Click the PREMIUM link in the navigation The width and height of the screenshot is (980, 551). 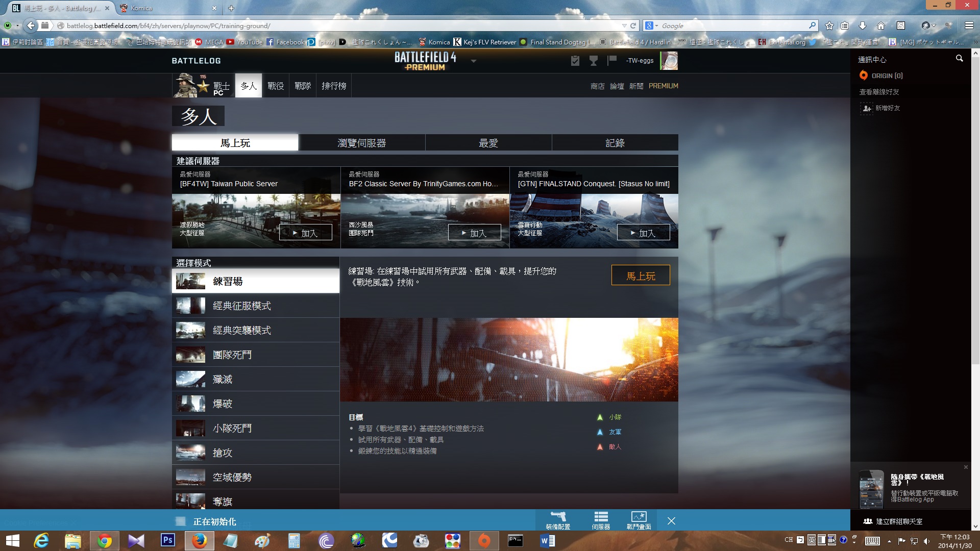coord(663,86)
